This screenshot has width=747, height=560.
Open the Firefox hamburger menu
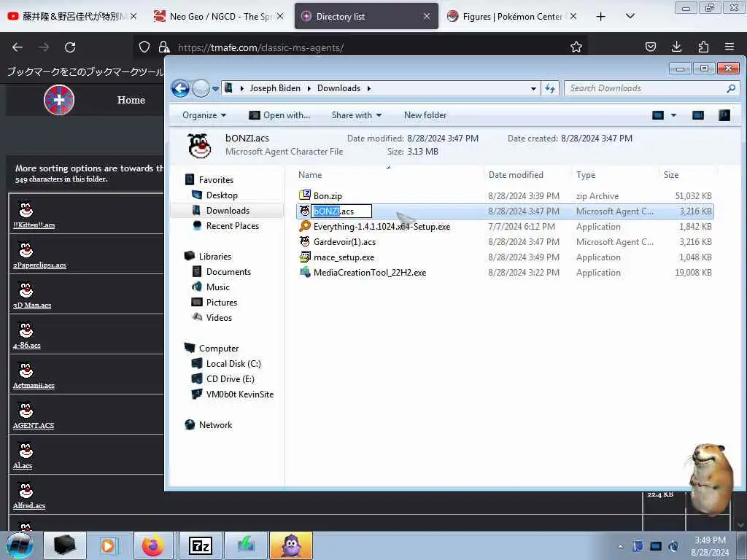[x=729, y=47]
